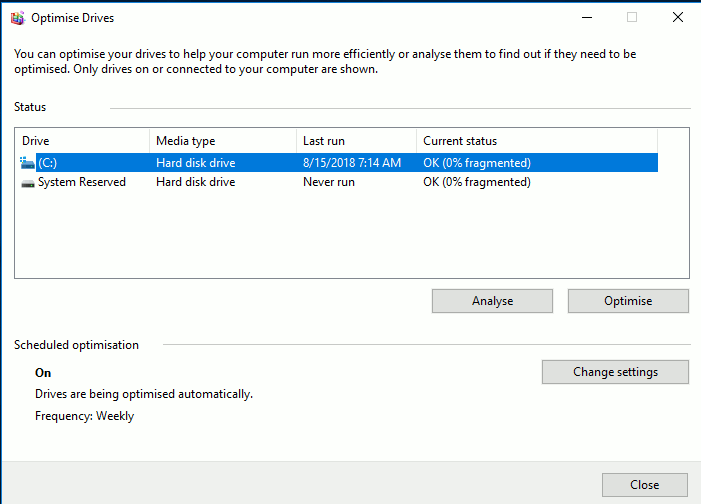This screenshot has height=504, width=701.
Task: Close the window with the X button
Action: 678,17
